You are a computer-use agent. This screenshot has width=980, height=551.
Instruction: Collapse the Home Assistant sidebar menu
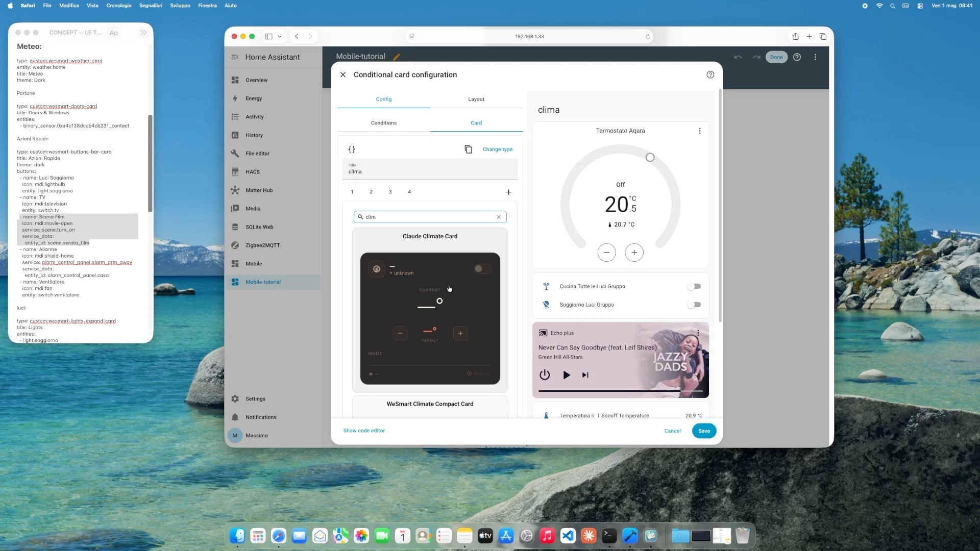click(x=235, y=57)
